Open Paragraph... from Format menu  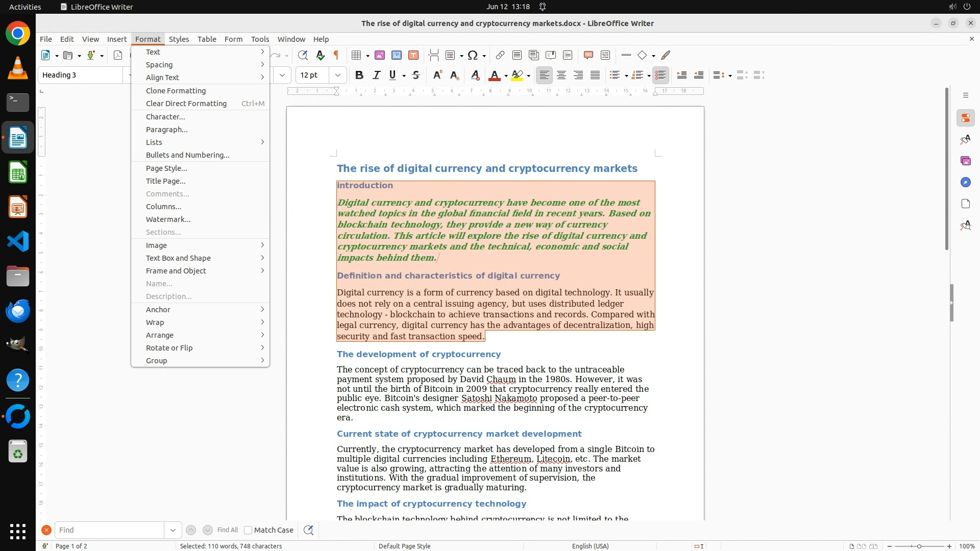(167, 130)
